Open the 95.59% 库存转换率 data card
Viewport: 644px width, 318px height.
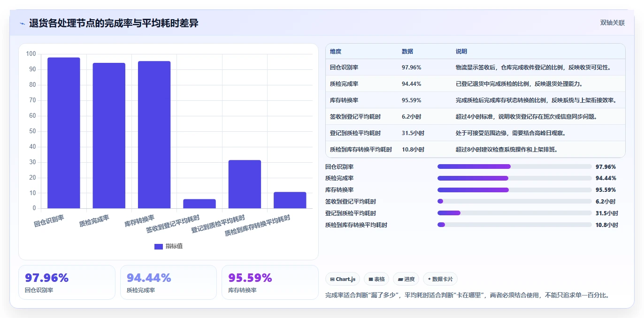pos(270,282)
